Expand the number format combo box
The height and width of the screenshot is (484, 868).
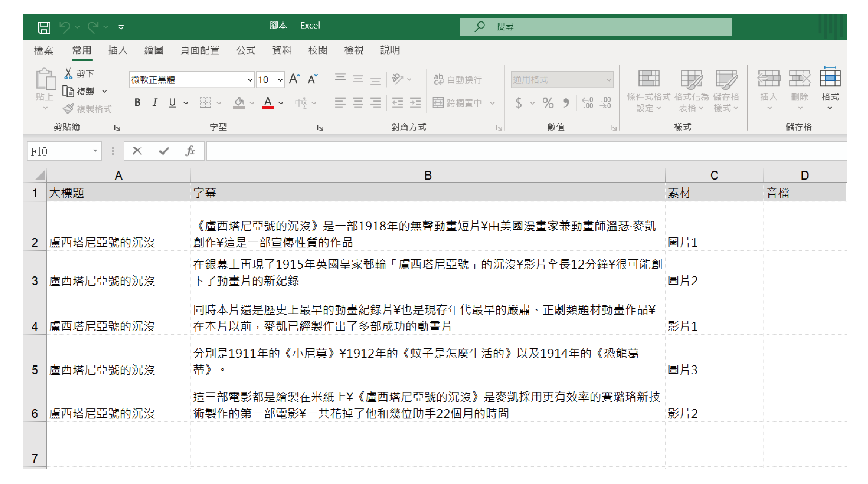tap(608, 80)
